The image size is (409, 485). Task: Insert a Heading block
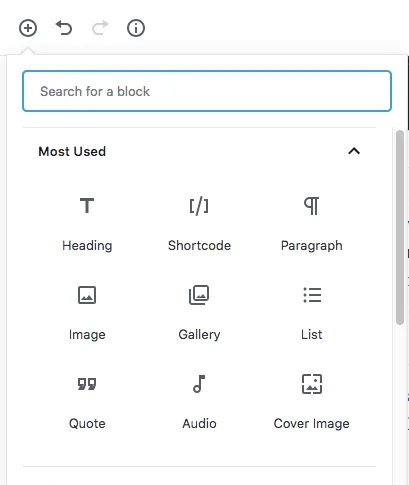click(x=87, y=224)
